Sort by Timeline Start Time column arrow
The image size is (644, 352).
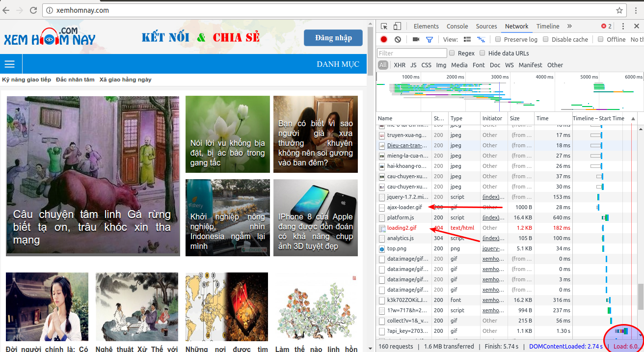633,118
